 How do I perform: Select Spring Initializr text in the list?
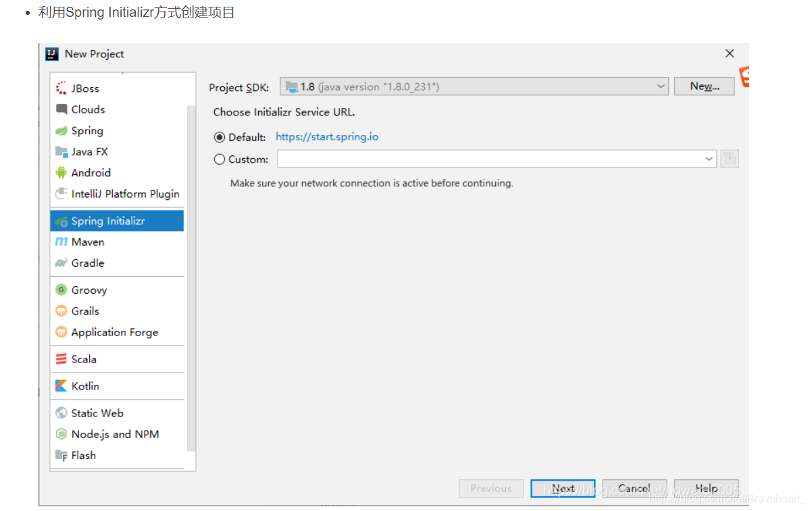click(x=108, y=221)
